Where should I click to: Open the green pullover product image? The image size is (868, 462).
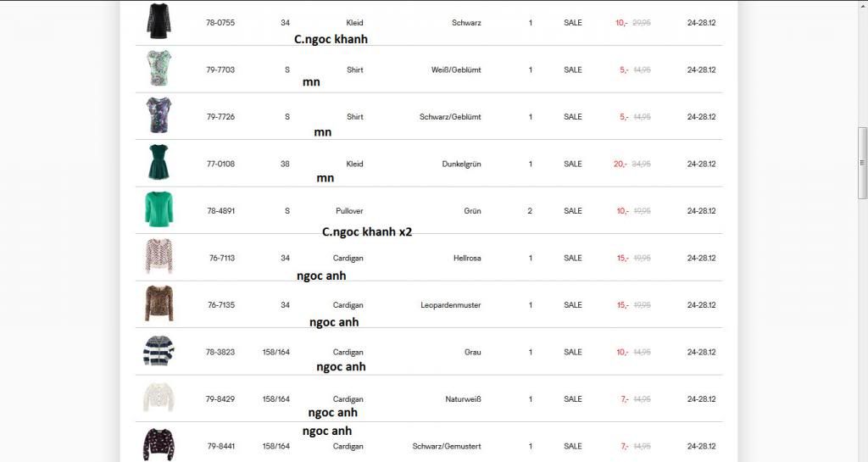[x=159, y=209]
